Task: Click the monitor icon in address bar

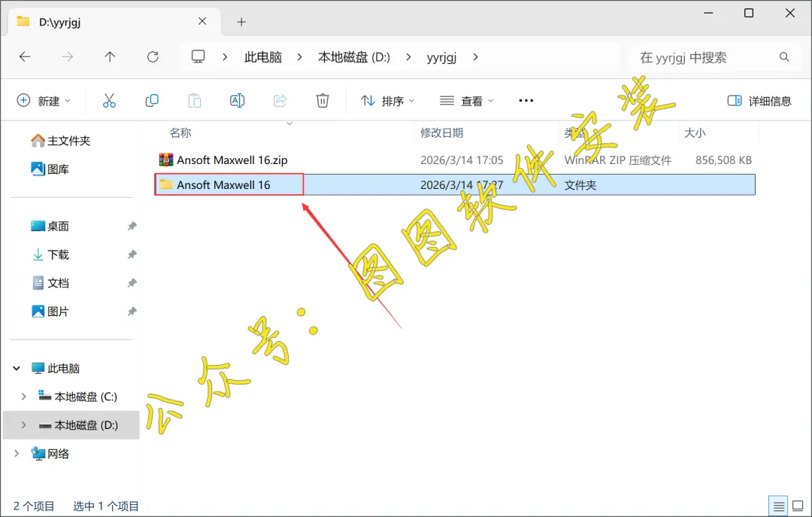Action: (x=198, y=56)
